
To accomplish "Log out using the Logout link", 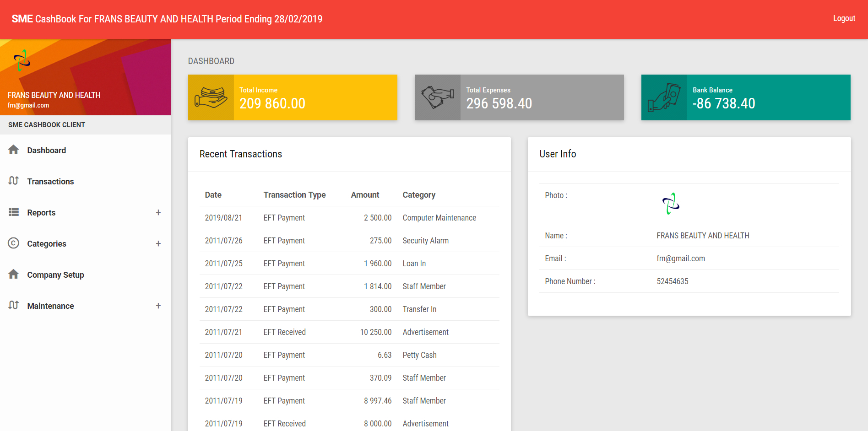I will pos(844,18).
